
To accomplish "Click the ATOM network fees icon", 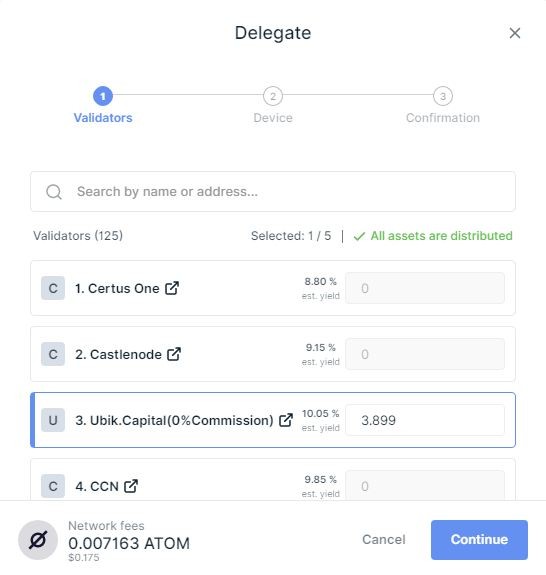I will (x=38, y=540).
